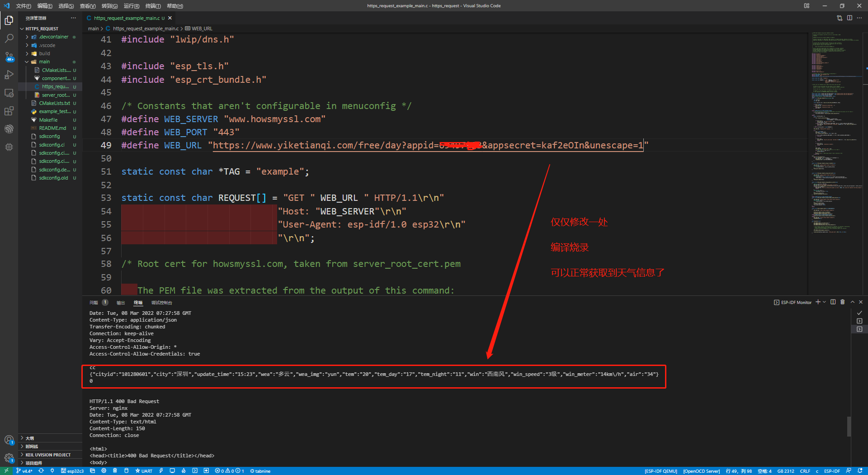Open the Accounts menu icon

point(9,440)
